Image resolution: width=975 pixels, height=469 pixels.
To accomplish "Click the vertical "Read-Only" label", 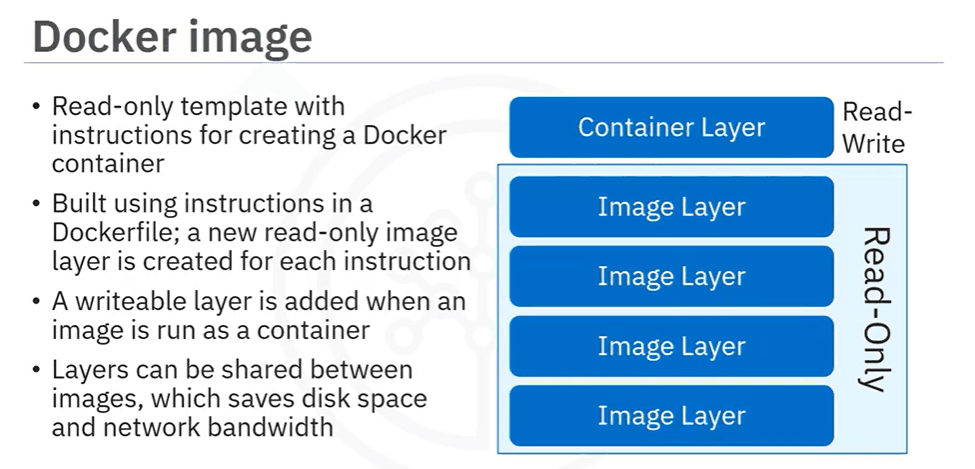I will 872,309.
